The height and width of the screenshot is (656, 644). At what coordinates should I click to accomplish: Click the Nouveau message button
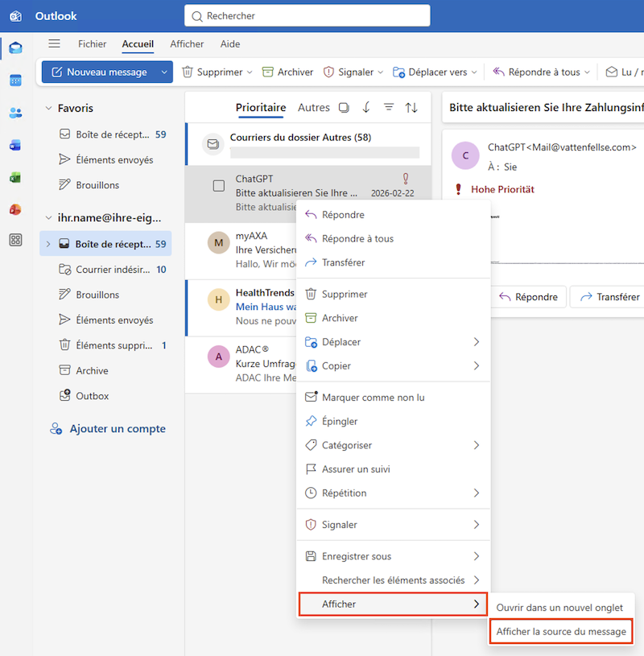(100, 72)
